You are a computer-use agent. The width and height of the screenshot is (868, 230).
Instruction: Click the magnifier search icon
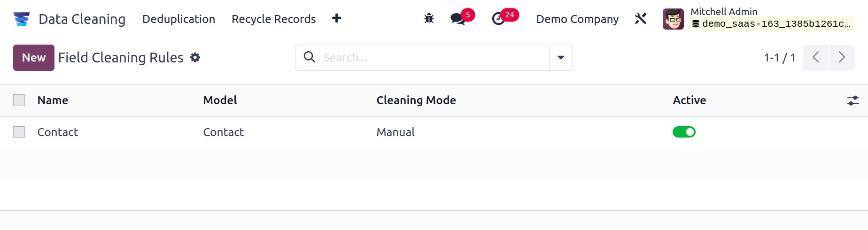pyautogui.click(x=309, y=57)
